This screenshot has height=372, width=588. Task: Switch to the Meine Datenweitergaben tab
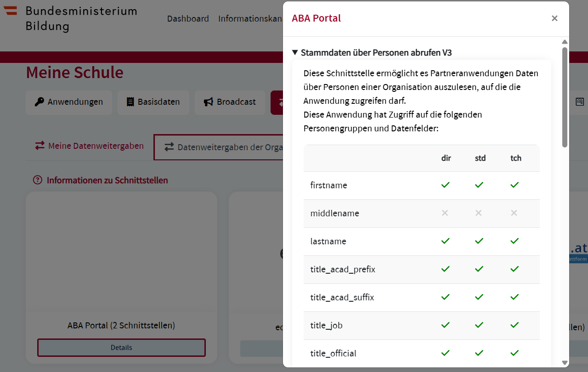coord(96,146)
